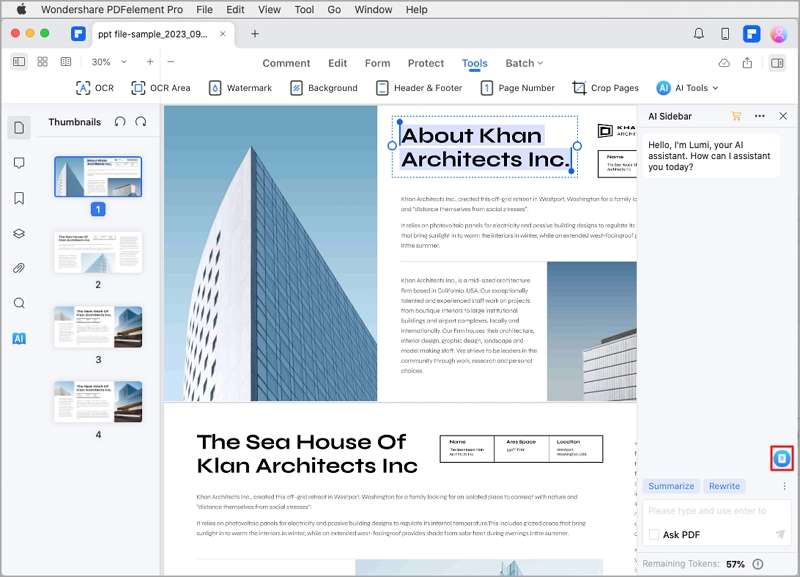
Task: Click the About Khan Architects Inc. heading
Action: pyautogui.click(x=485, y=147)
